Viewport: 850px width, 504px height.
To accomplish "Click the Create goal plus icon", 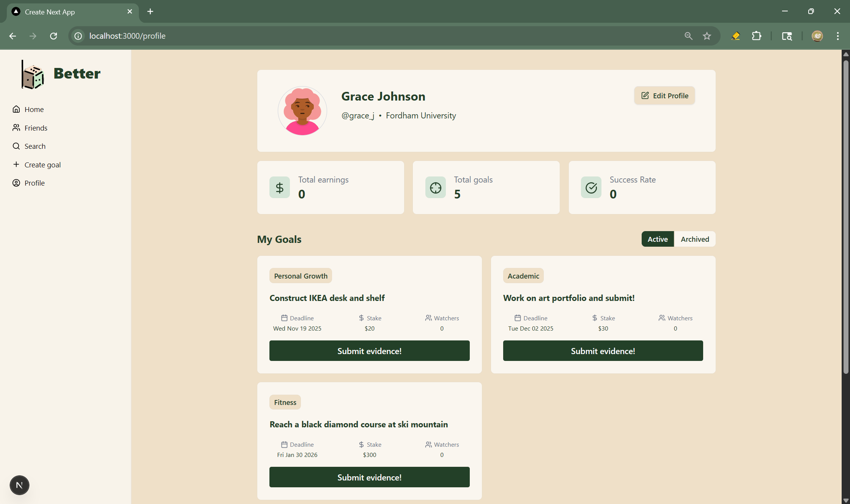I will (x=16, y=164).
